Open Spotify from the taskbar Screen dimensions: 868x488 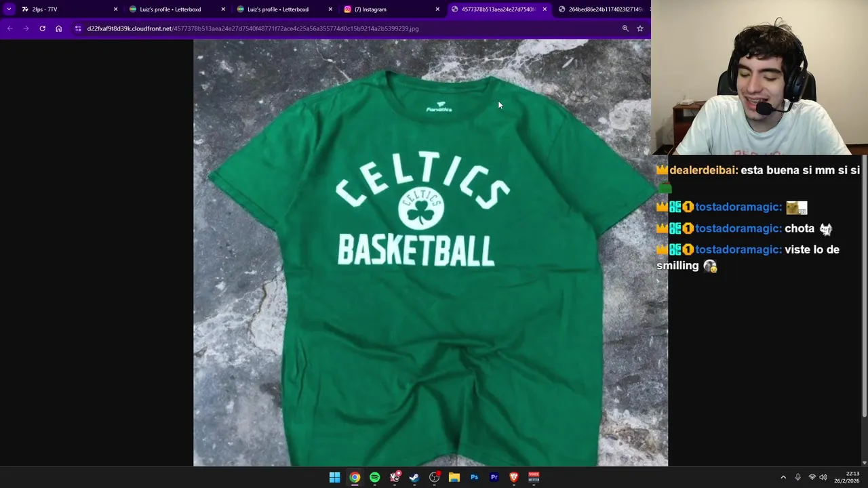coord(374,477)
